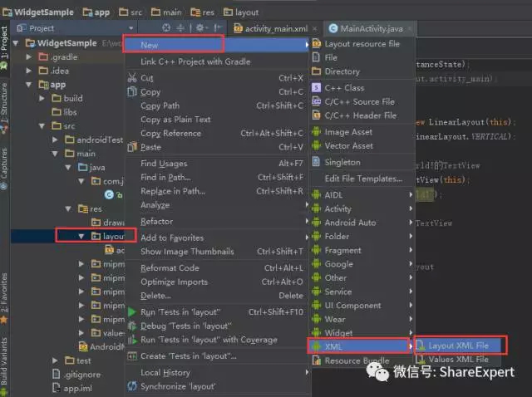The height and width of the screenshot is (397, 532).
Task: Click the layout breadcrumb in navigation bar
Action: coord(241,12)
